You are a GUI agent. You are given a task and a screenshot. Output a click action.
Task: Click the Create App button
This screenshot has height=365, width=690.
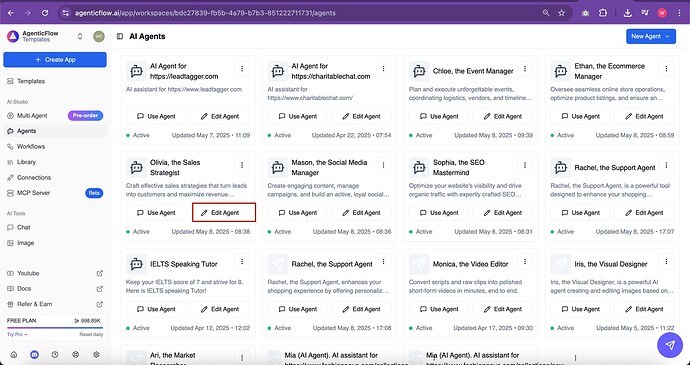click(55, 60)
